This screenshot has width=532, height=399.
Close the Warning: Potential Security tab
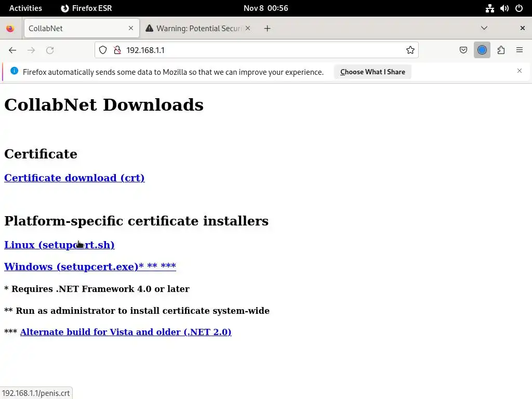click(x=248, y=28)
